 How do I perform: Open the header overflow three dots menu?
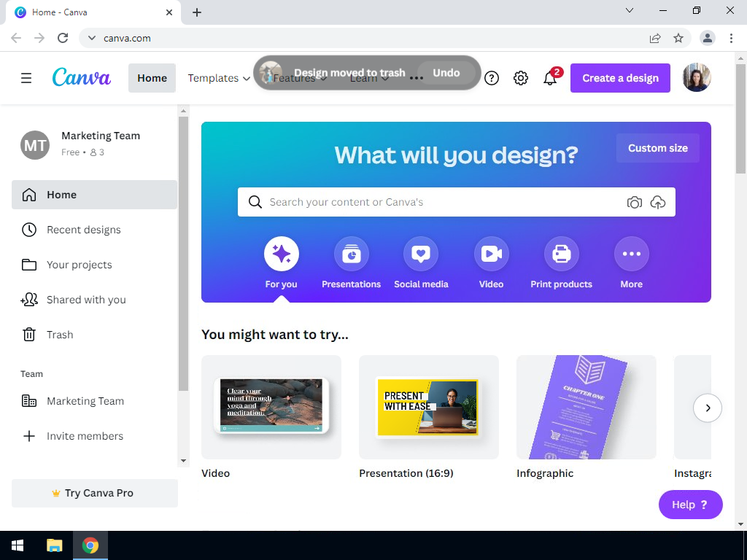pos(417,78)
